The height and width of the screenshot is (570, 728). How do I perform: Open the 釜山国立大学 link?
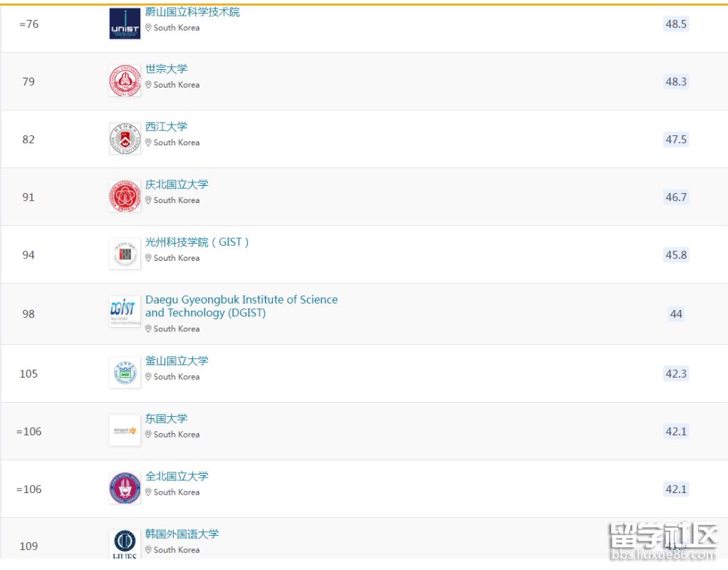pos(177,361)
